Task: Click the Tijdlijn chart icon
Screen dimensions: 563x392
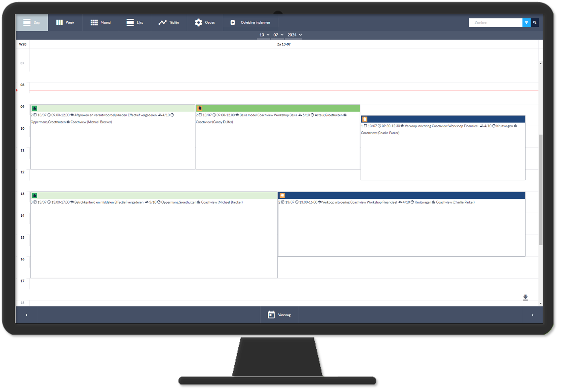Action: pyautogui.click(x=162, y=23)
